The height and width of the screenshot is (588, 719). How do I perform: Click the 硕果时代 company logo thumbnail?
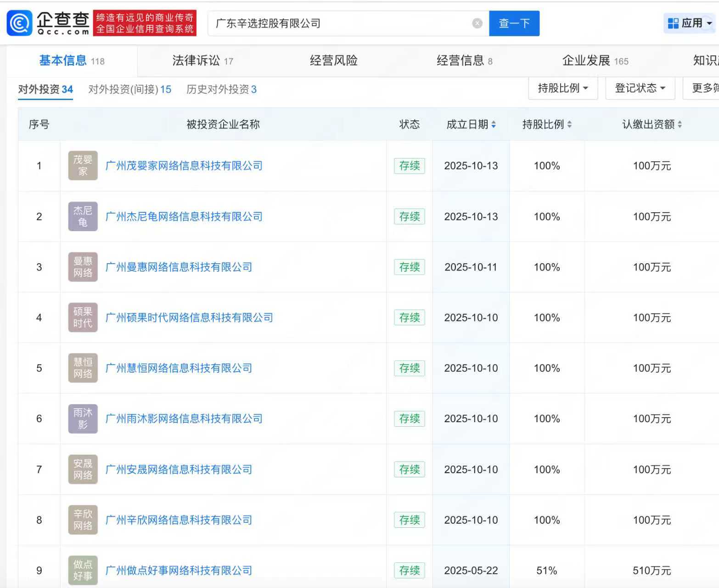point(83,317)
